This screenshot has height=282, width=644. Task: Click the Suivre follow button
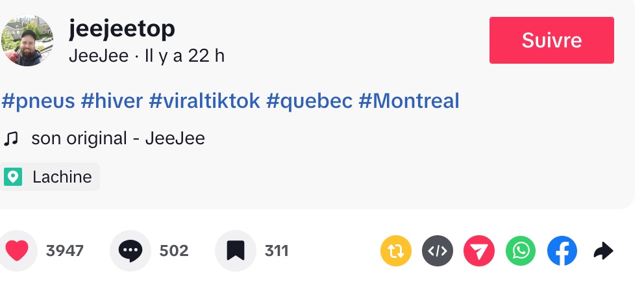pos(551,40)
